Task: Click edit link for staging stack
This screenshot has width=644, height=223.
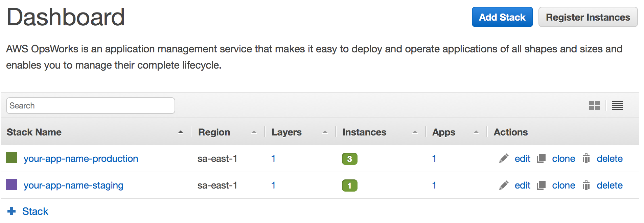Action: [x=523, y=185]
